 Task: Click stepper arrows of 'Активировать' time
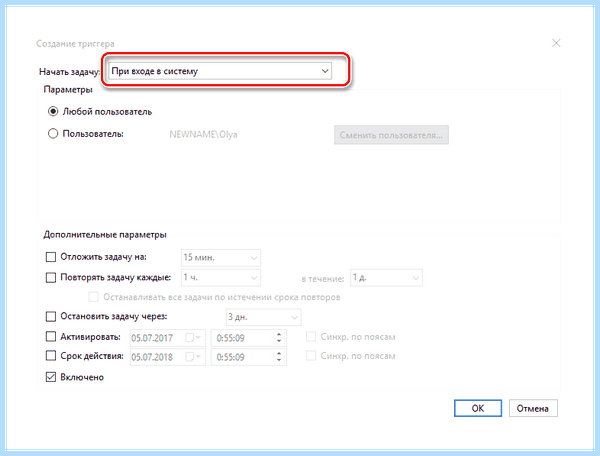pos(279,337)
